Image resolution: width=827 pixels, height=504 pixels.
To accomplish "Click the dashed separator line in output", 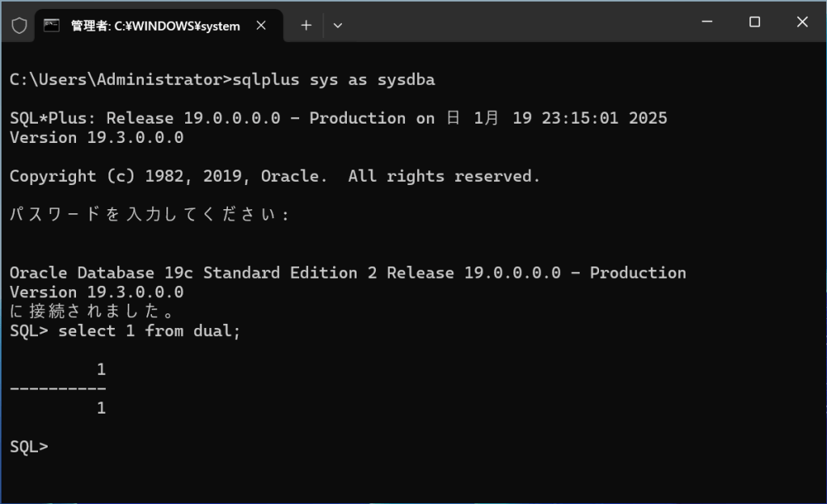I will (58, 389).
